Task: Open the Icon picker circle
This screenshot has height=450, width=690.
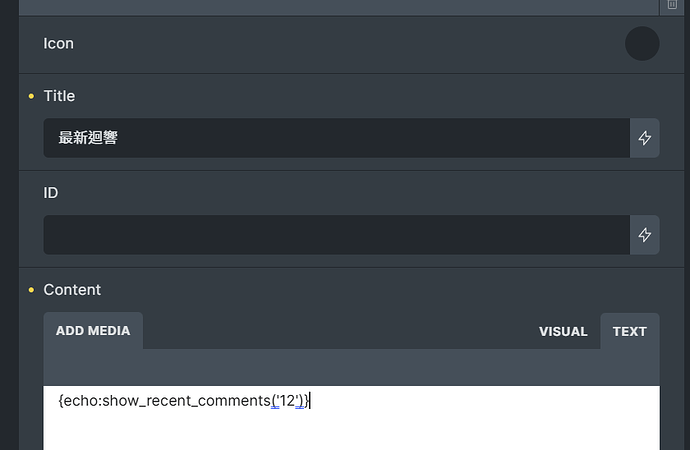Action: click(x=642, y=44)
